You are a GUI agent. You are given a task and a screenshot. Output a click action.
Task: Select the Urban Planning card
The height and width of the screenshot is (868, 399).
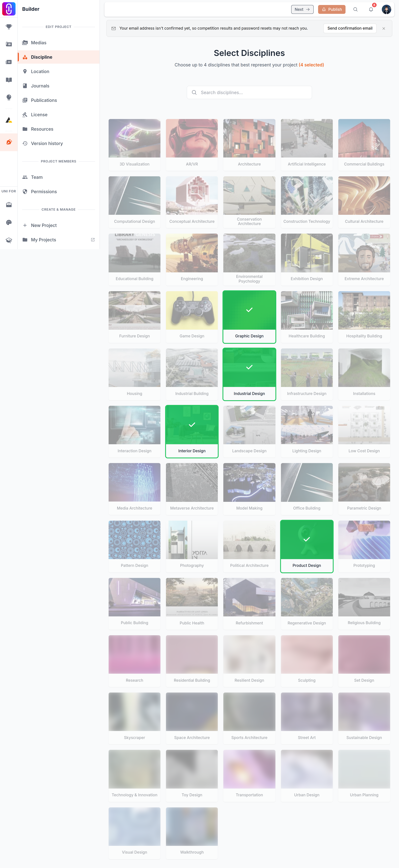(x=364, y=776)
